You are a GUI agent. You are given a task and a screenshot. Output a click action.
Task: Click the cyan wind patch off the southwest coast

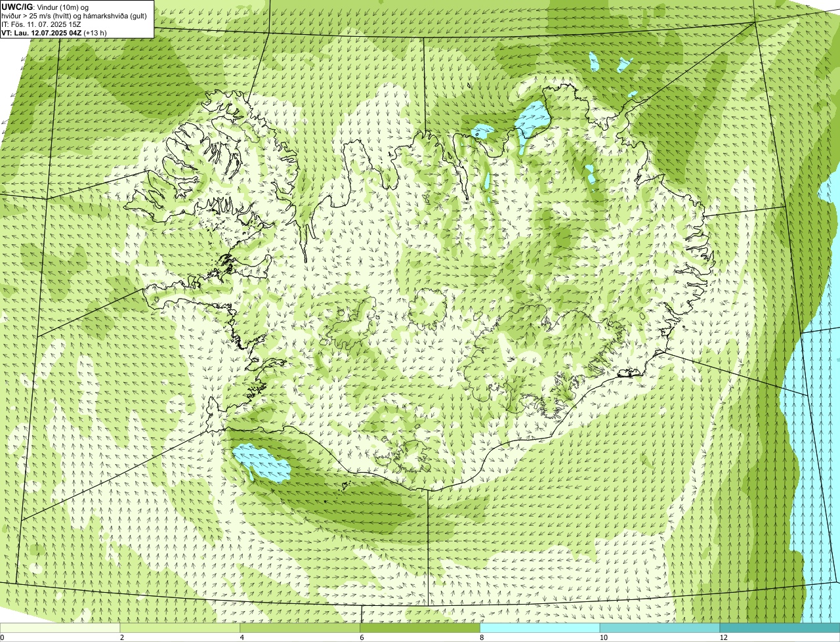262,463
